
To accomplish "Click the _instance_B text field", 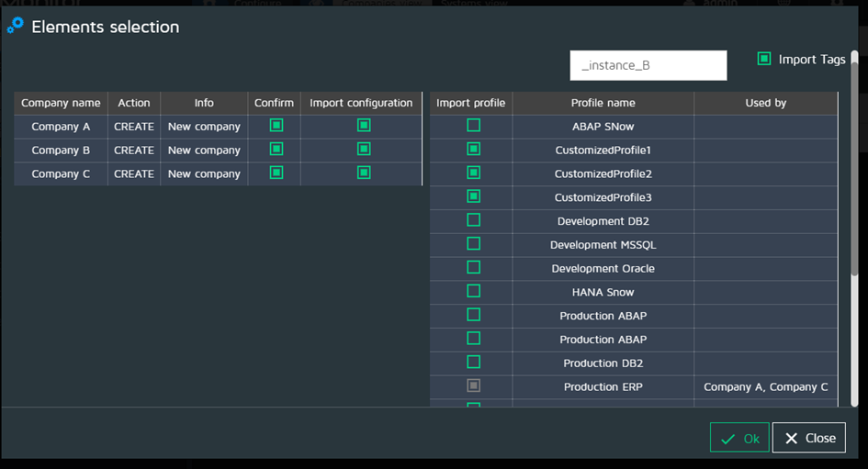I will [648, 66].
